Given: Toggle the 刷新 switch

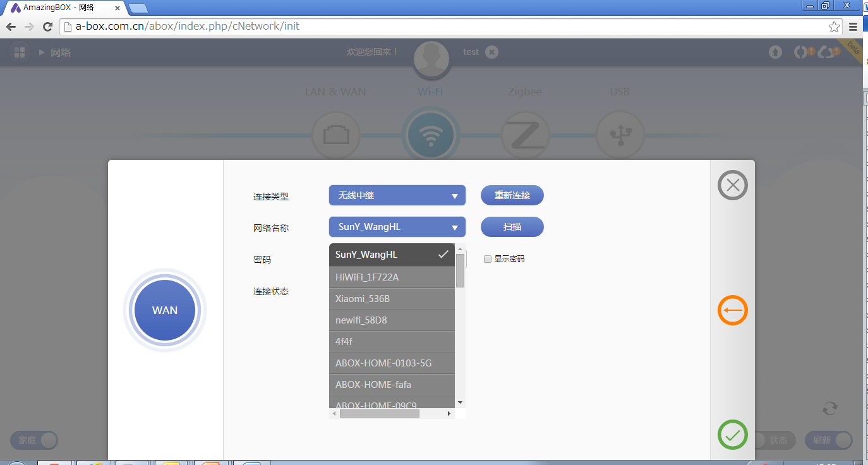Looking at the screenshot, I should (828, 440).
